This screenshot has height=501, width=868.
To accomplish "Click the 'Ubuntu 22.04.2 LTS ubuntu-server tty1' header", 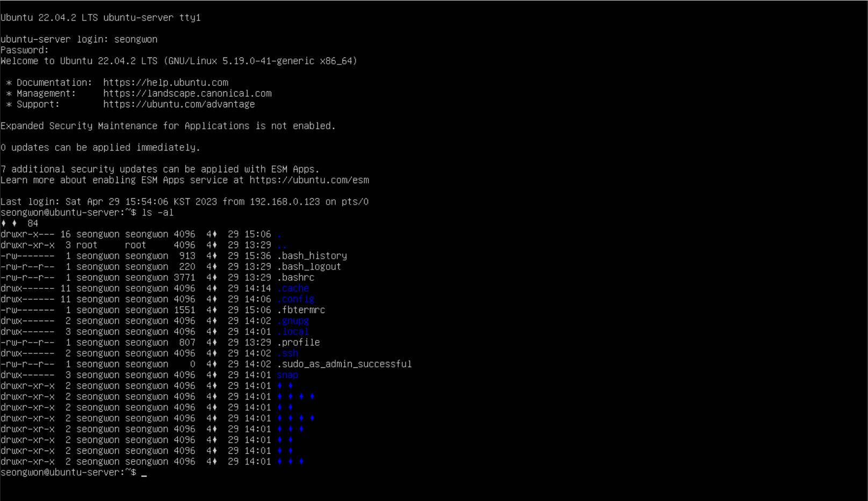I will point(100,18).
